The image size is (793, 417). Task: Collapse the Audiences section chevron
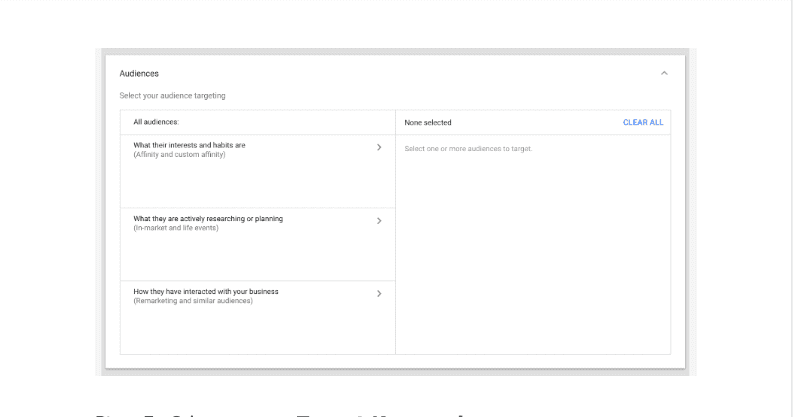tap(665, 73)
